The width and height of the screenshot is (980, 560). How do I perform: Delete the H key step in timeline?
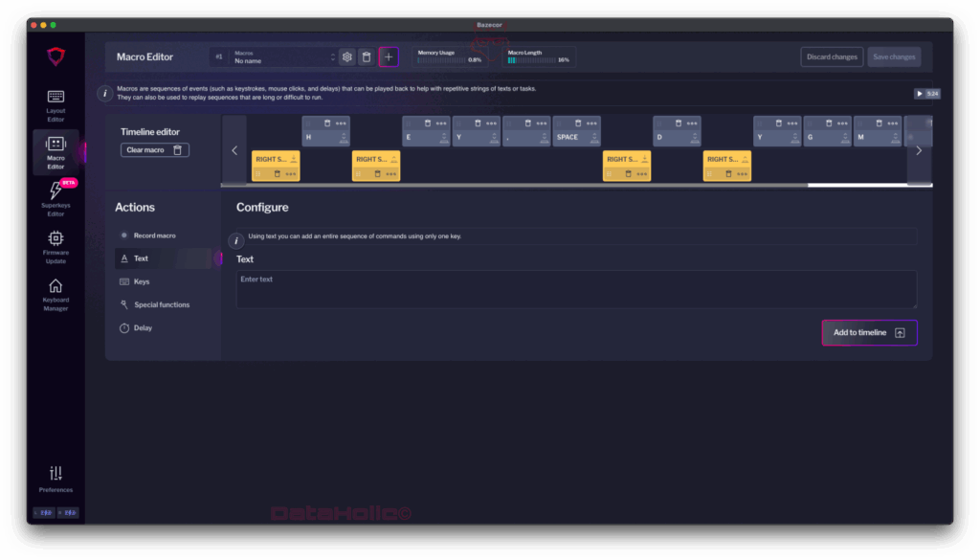click(x=326, y=123)
